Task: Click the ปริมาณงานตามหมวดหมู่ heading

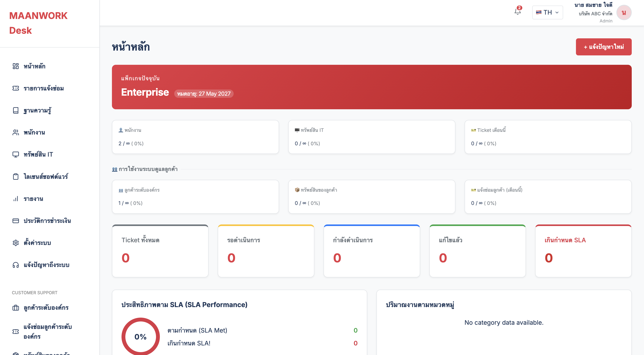Action: (420, 305)
